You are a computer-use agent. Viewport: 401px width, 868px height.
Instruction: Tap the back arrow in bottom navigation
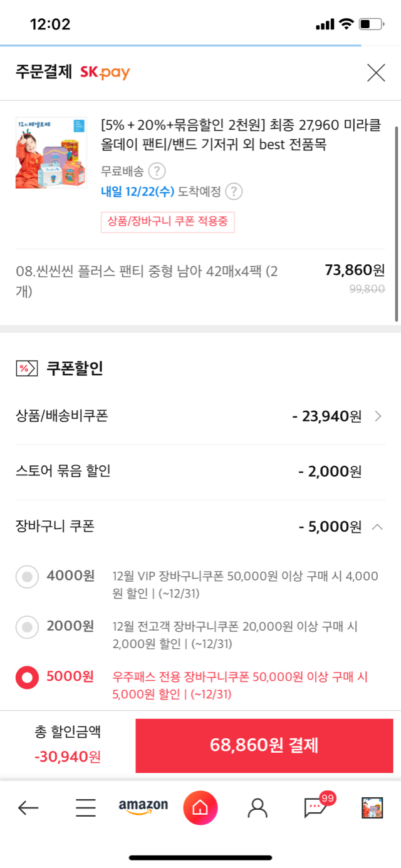(x=28, y=808)
